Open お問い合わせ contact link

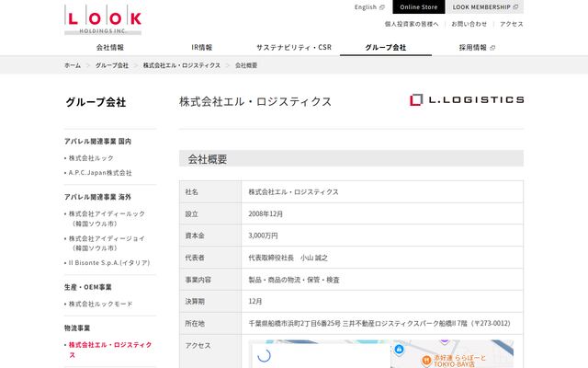469,24
